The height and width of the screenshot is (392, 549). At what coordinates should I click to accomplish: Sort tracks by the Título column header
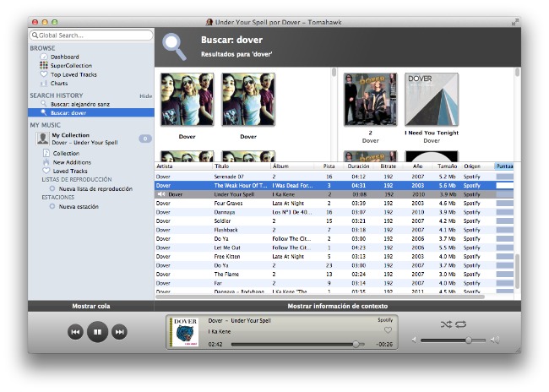(223, 166)
